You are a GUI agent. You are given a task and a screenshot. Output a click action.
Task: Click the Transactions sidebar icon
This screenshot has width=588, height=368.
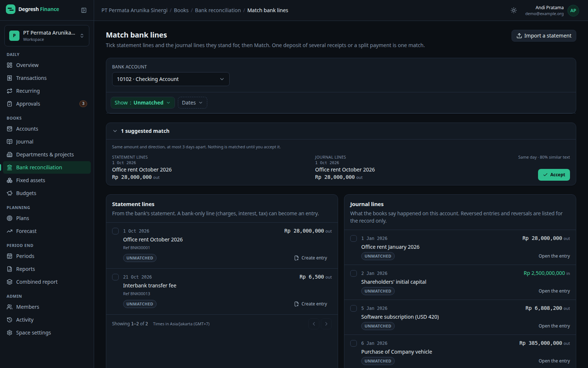(10, 78)
